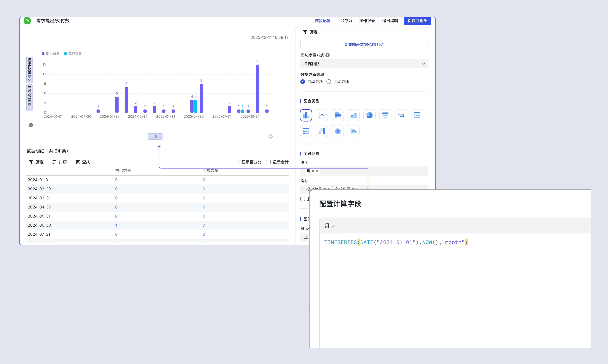This screenshot has width=608, height=364.
Task: Click the 月 column header in data table
Action: pyautogui.click(x=30, y=171)
